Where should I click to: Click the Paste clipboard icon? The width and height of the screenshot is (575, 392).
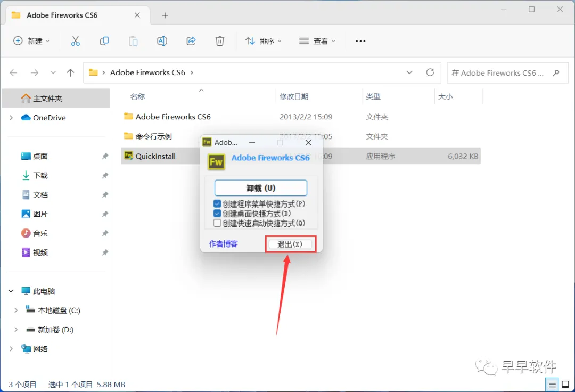[133, 41]
